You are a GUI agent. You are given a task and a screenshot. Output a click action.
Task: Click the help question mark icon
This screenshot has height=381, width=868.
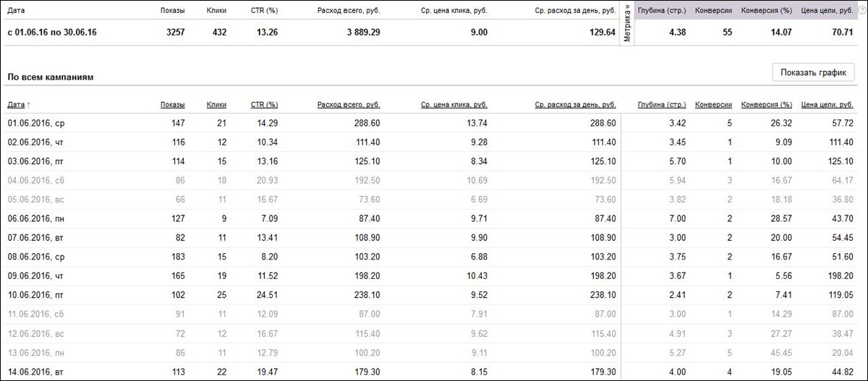tap(861, 11)
